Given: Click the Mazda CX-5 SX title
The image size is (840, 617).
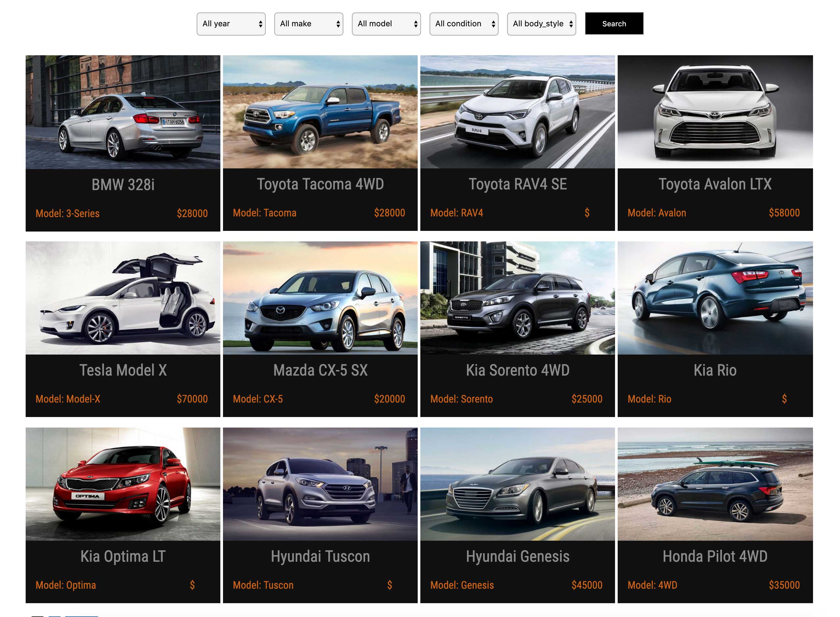Looking at the screenshot, I should pyautogui.click(x=320, y=370).
